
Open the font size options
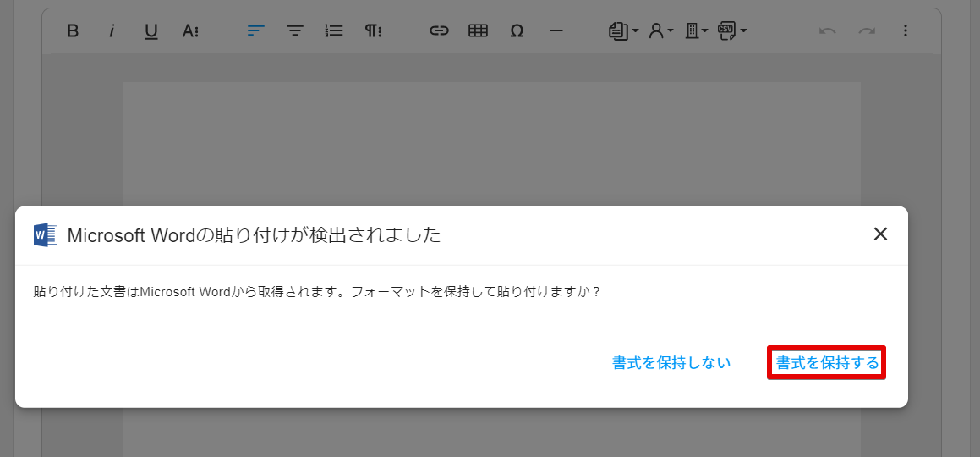[190, 30]
